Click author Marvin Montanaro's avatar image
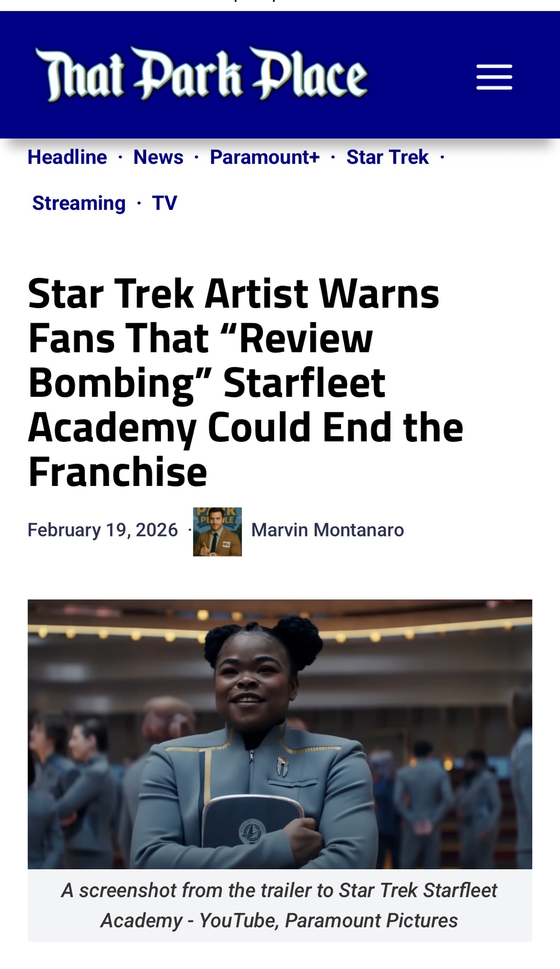 [218, 531]
